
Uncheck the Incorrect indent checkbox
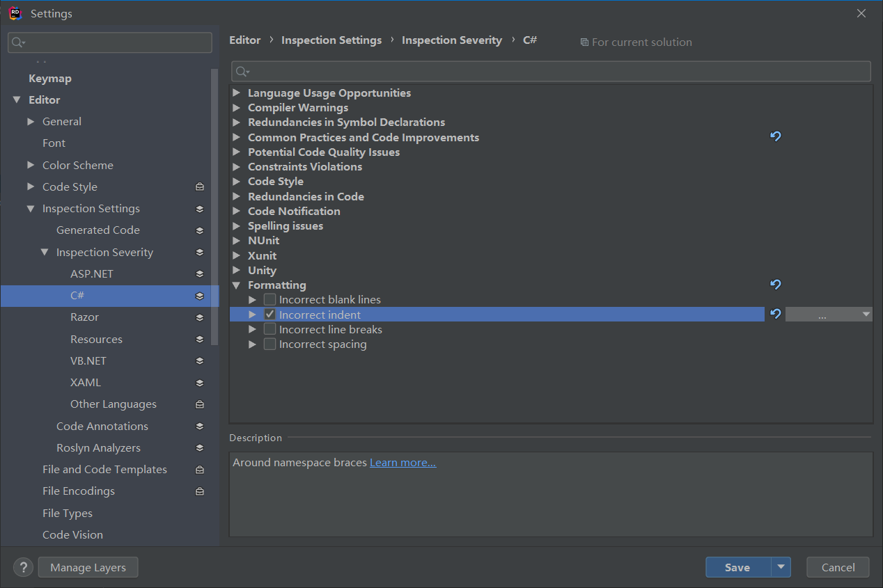pos(269,315)
